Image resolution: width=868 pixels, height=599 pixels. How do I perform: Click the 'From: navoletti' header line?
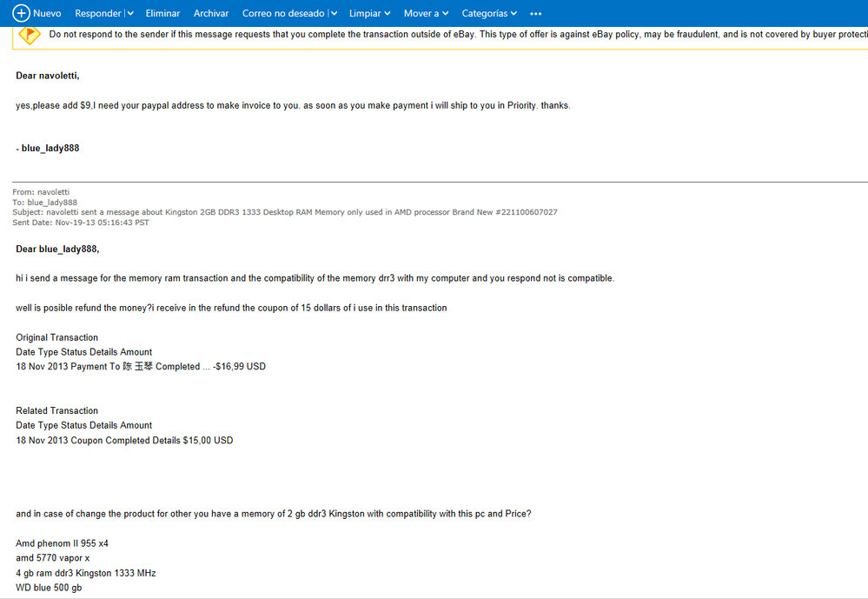tap(41, 192)
